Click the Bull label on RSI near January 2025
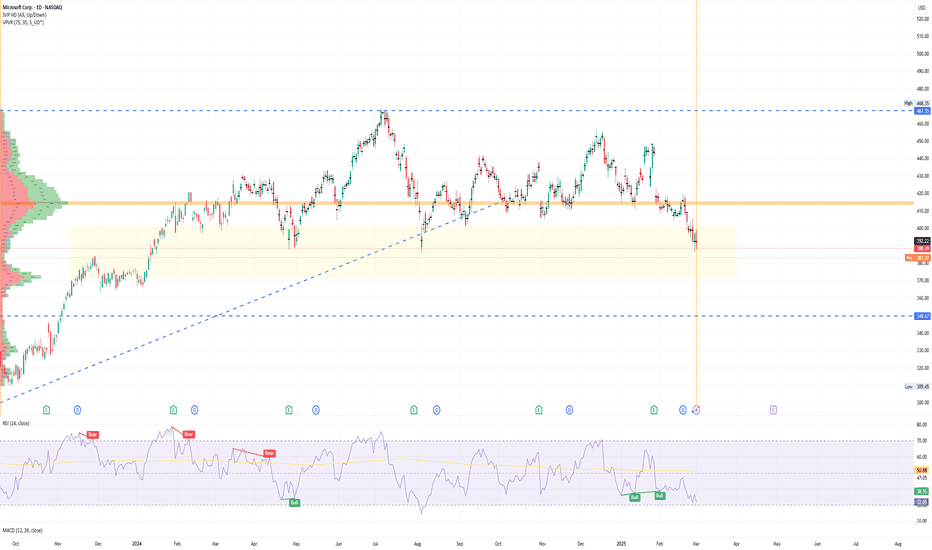Image resolution: width=932 pixels, height=550 pixels. coord(634,497)
